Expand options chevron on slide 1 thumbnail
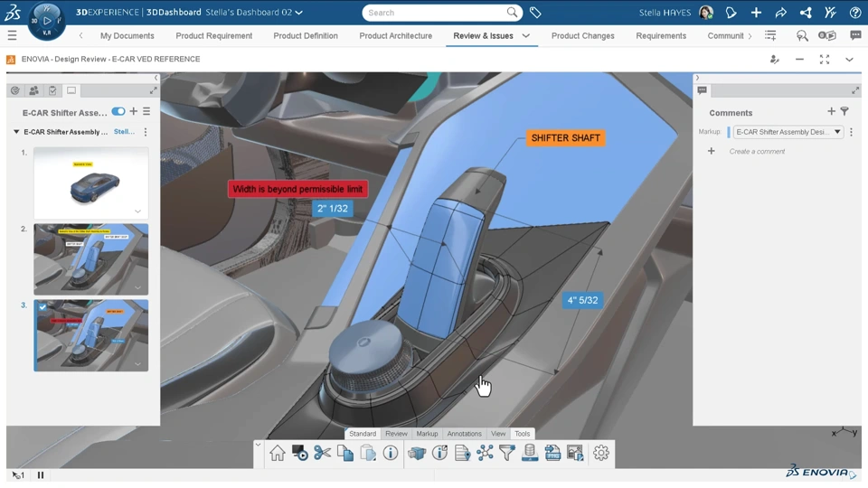Viewport: 868px width, 488px height. click(x=137, y=211)
